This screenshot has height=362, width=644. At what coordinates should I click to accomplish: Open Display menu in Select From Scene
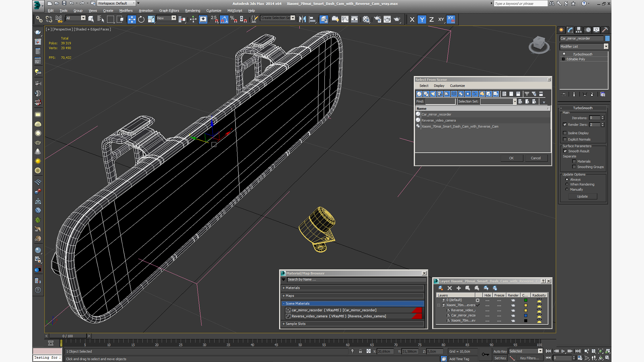[x=439, y=86]
